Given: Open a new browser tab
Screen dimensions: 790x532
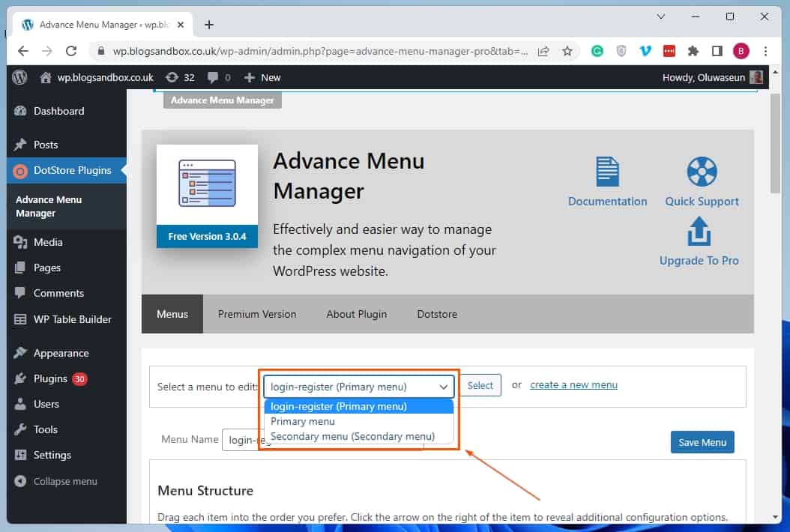Looking at the screenshot, I should click(x=209, y=24).
